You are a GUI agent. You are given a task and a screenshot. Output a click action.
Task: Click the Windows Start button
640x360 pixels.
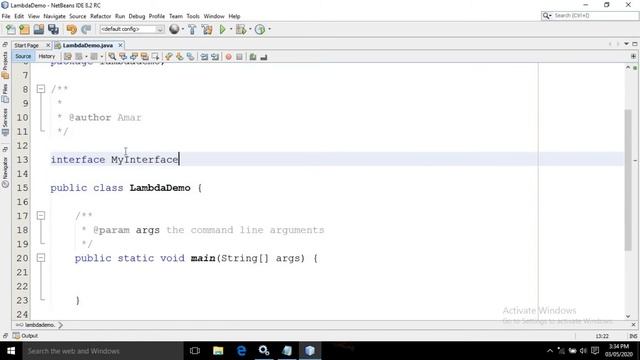(x=11, y=351)
